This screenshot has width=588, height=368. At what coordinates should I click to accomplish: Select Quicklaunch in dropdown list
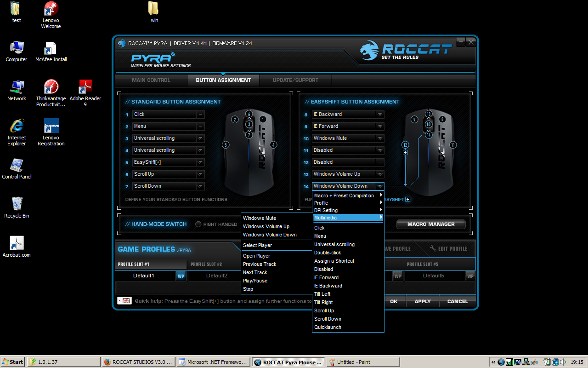[348, 327]
